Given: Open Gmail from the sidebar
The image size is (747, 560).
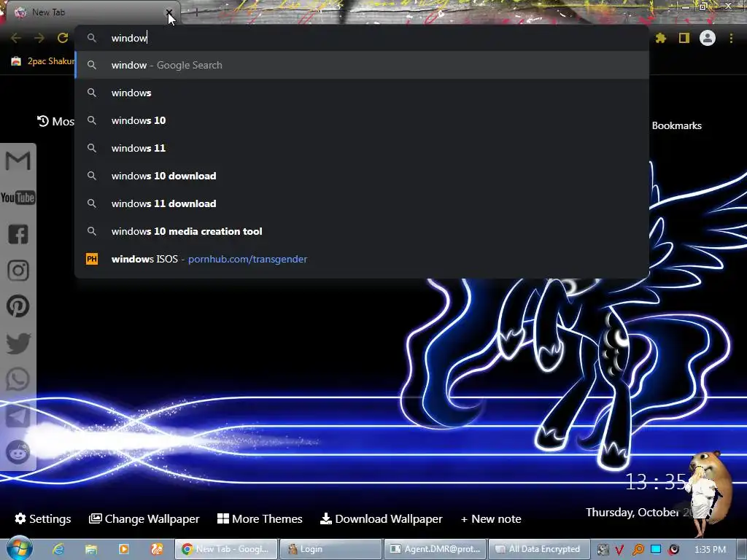Looking at the screenshot, I should pos(18,161).
